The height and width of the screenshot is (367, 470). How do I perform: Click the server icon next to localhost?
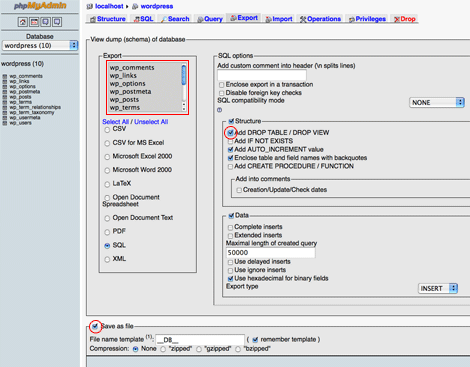coord(90,6)
